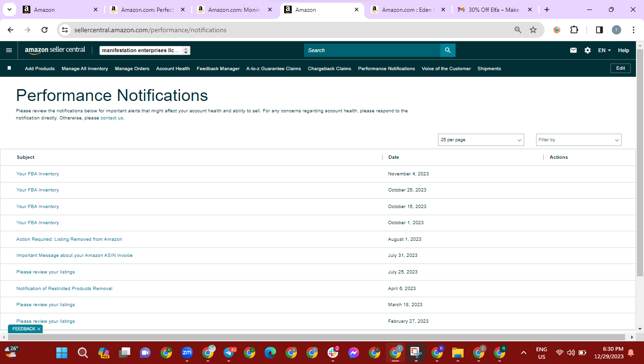Open the Chrome profile avatar
644x364 pixels.
pyautogui.click(x=617, y=30)
